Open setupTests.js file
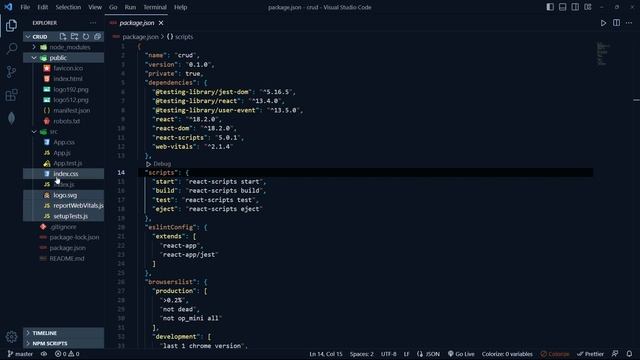This screenshot has width=640, height=360. click(x=71, y=216)
